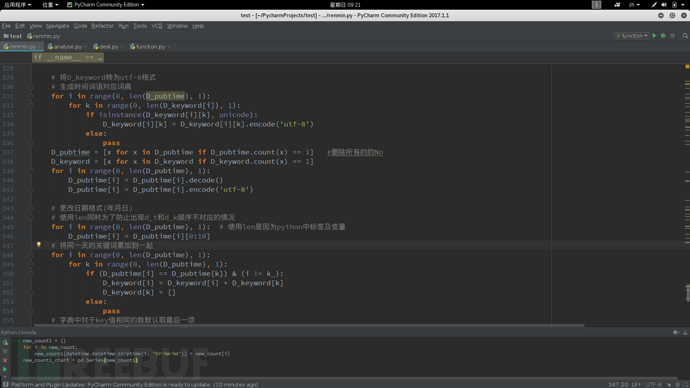
Task: Close the renmin.py tab
Action: pos(40,47)
